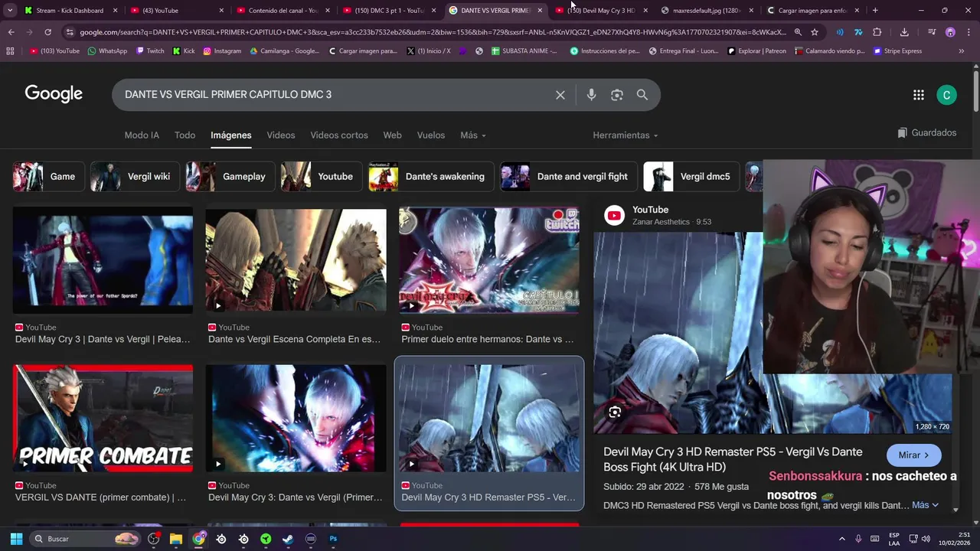
Task: Expand the Herramientas tools dropdown
Action: click(x=626, y=135)
